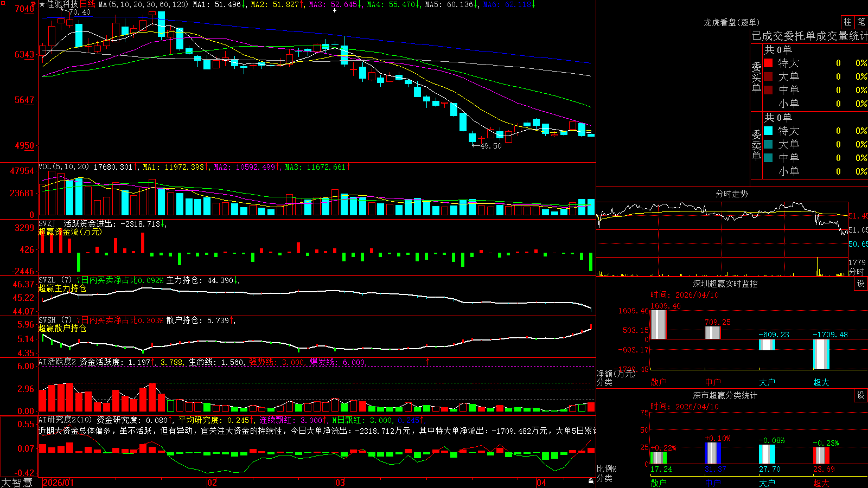This screenshot has height=488, width=868.
Task: Click the lock icon at the bottom of the chart
Action: tap(591, 481)
